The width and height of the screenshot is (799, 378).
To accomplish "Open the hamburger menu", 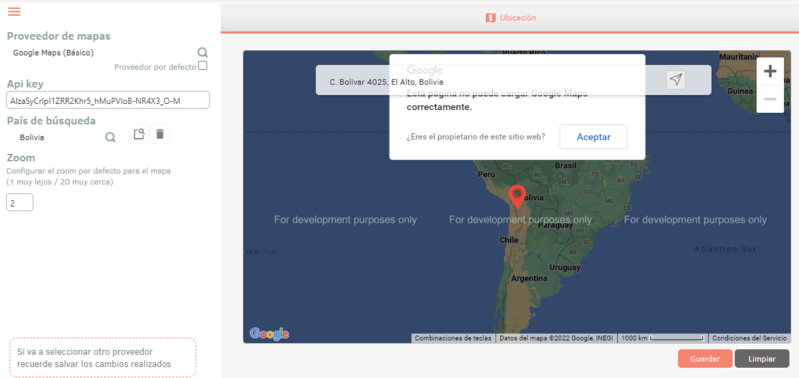I will click(14, 11).
